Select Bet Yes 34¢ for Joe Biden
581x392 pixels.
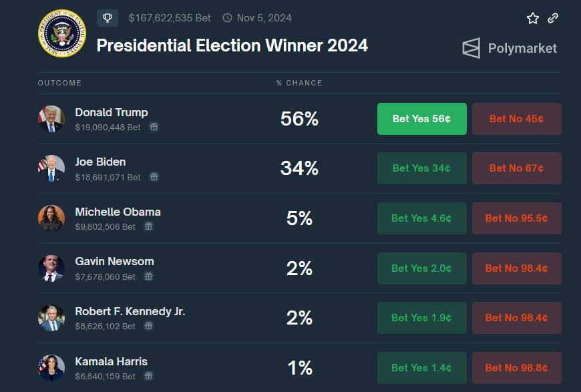[x=421, y=168]
